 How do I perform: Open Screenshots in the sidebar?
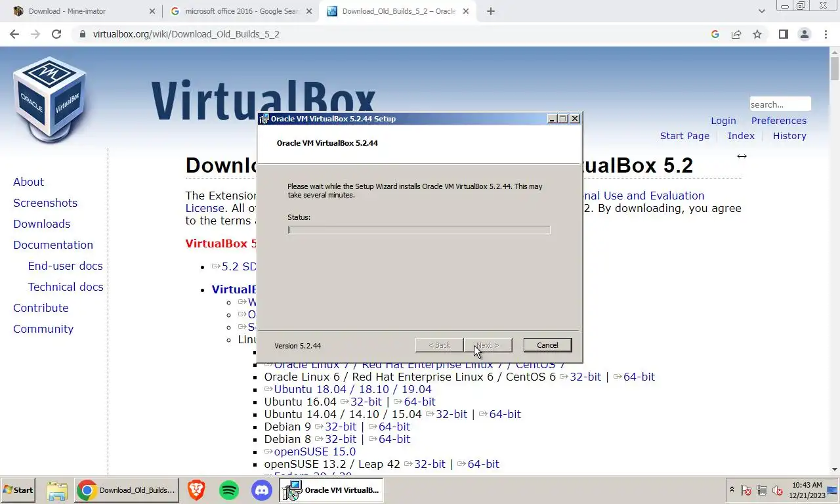pos(45,203)
